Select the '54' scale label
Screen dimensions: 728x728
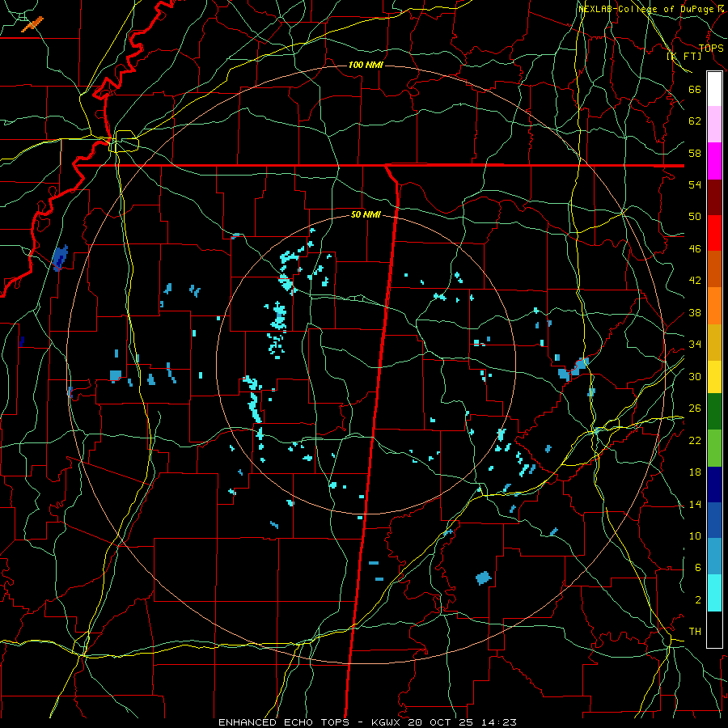coord(695,184)
